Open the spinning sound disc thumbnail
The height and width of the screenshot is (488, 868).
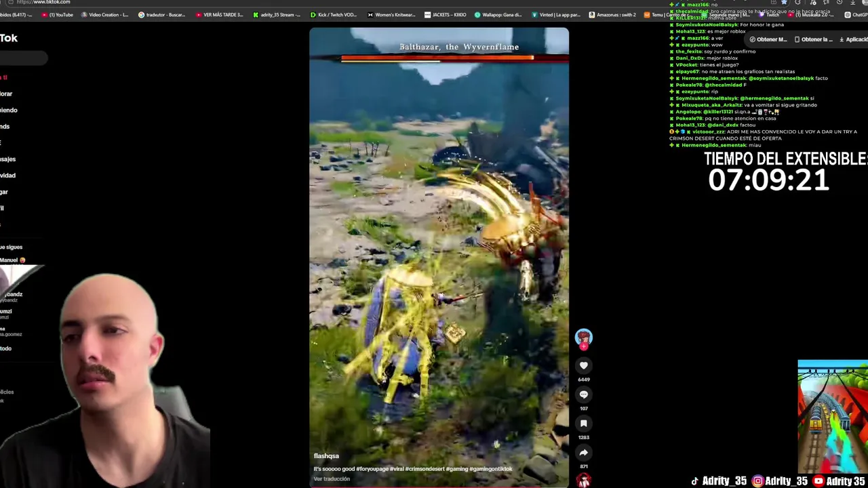[x=583, y=481]
